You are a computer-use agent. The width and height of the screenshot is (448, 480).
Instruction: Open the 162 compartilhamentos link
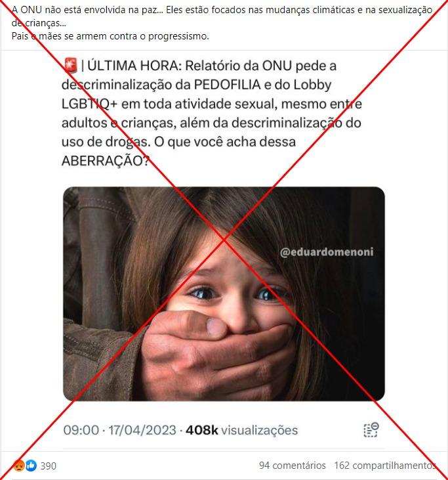pyautogui.click(x=385, y=466)
